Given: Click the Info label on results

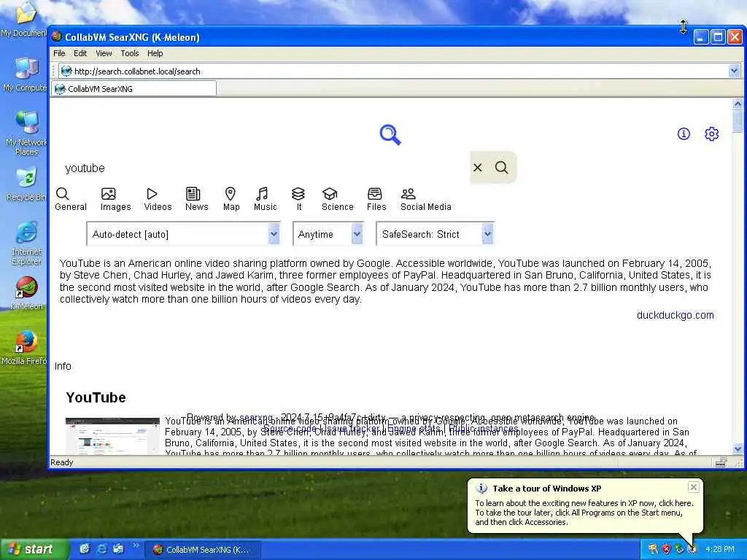Looking at the screenshot, I should [63, 366].
